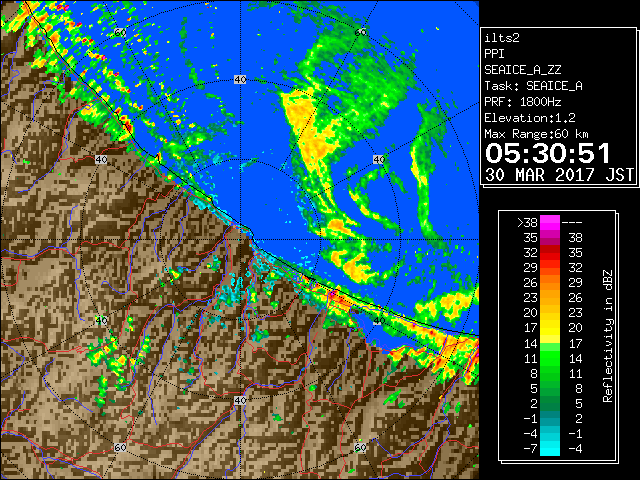Click the cyan -7 dBZ color swatch
Screen dimensions: 640x480
(x=549, y=449)
